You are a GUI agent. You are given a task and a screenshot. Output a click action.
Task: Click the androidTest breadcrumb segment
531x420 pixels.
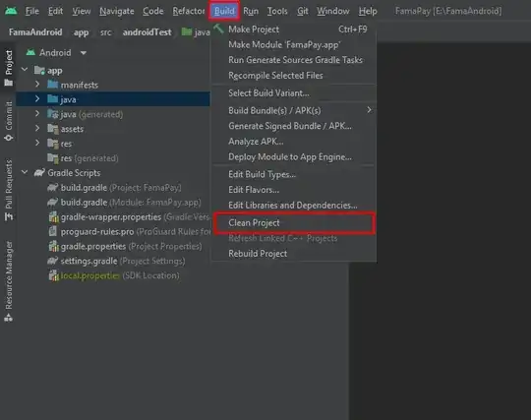point(147,32)
